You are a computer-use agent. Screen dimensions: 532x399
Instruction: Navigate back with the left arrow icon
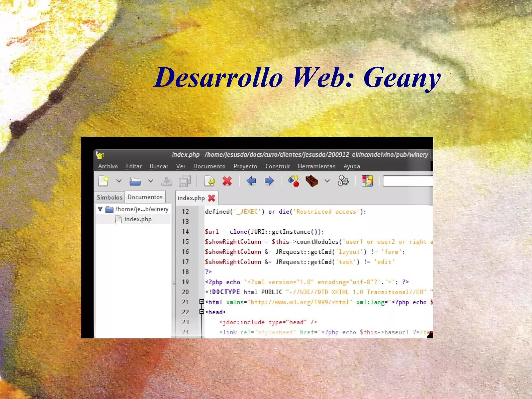[251, 181]
